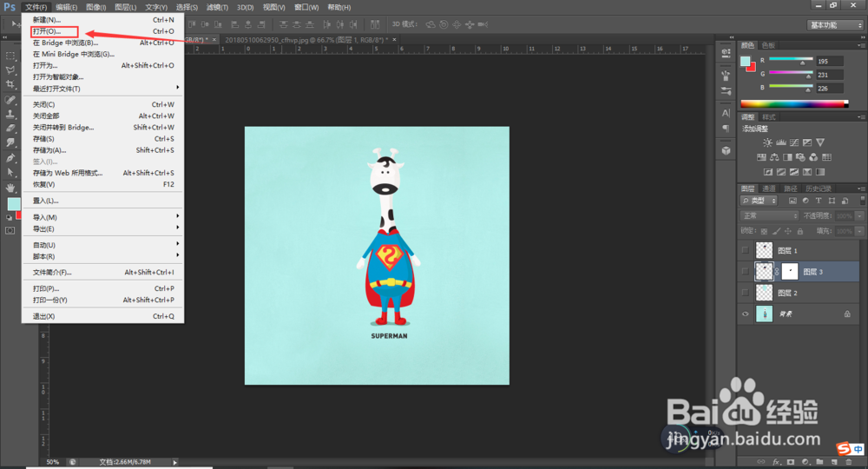The width and height of the screenshot is (868, 469).
Task: Open the layer filter 类型 dropdown
Action: [x=759, y=201]
